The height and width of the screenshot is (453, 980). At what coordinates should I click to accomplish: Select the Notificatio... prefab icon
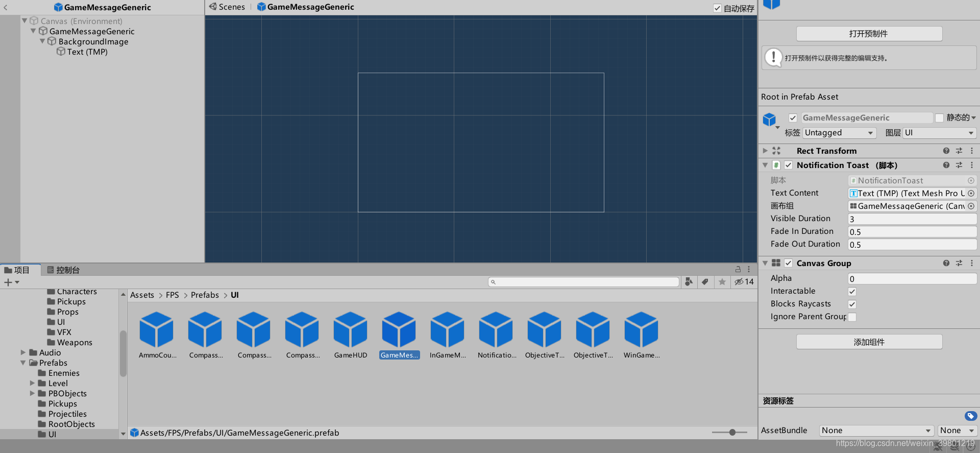[496, 330]
